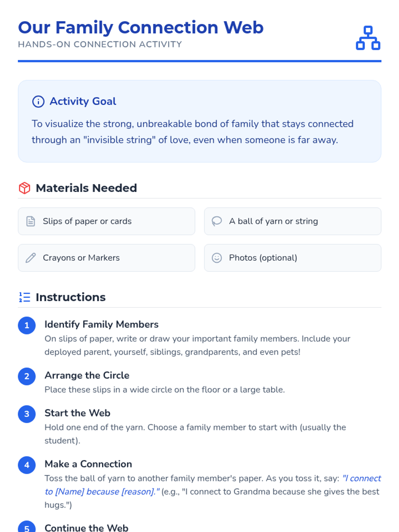Click the blue italic "I connect to [Name]" phrase
The height and width of the screenshot is (532, 399).
(213, 485)
